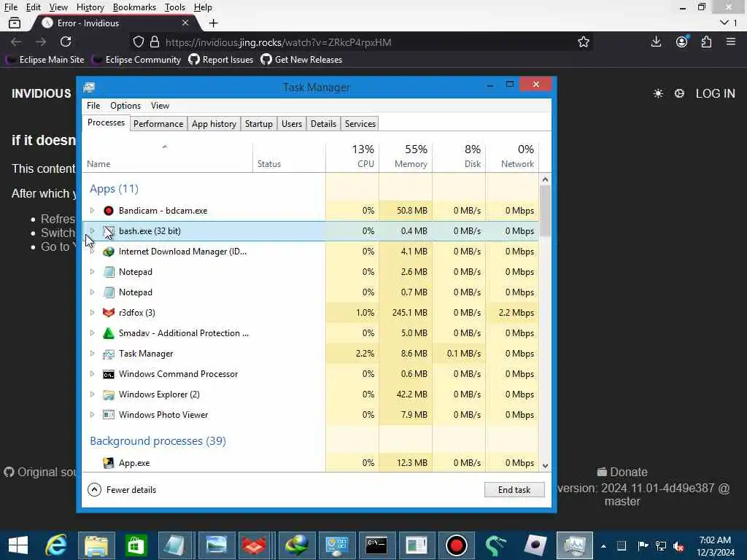Open Windows Store from the taskbar
Image resolution: width=747 pixels, height=560 pixels.
136,545
